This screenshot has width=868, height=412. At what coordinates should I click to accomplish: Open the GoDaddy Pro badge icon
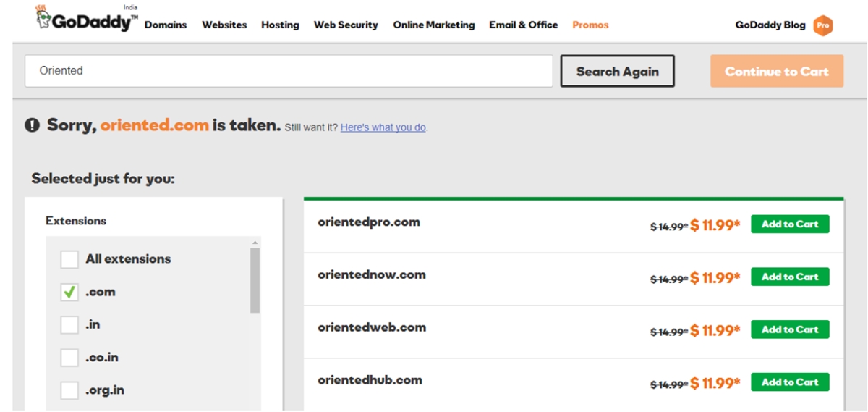click(x=822, y=25)
